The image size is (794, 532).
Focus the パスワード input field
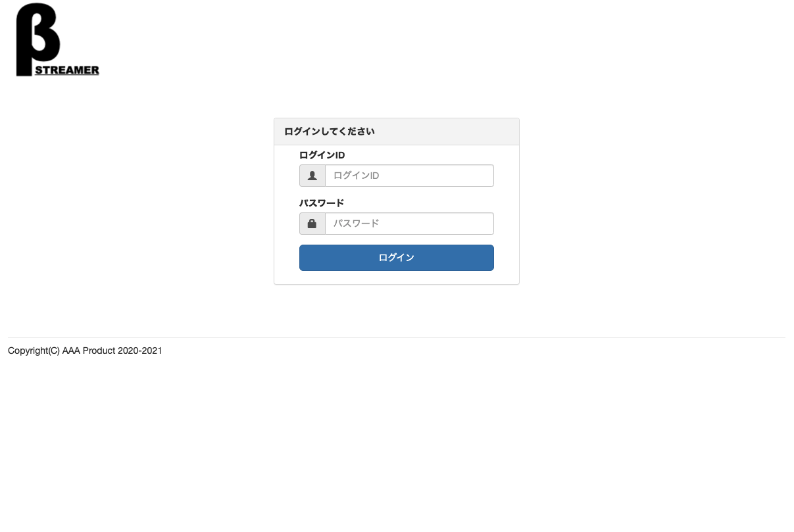click(x=409, y=224)
